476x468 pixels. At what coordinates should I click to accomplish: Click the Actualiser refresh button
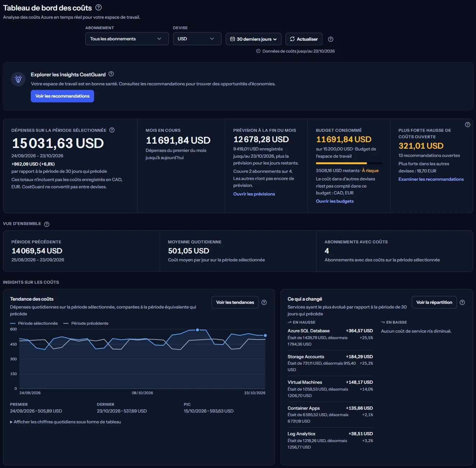pyautogui.click(x=304, y=39)
